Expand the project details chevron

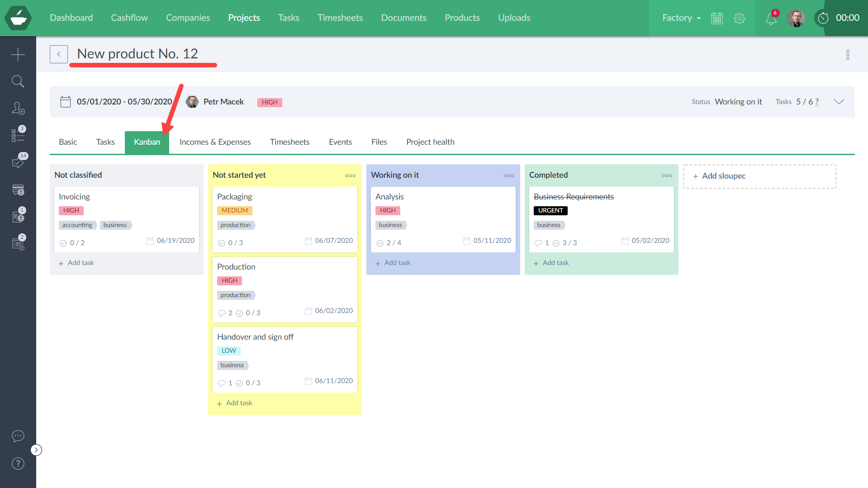[839, 102]
